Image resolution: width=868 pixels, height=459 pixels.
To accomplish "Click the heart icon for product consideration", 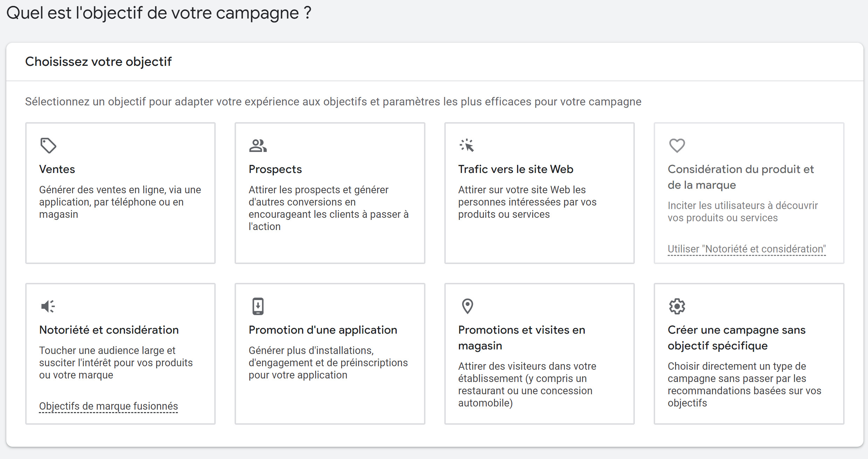I will [x=677, y=145].
